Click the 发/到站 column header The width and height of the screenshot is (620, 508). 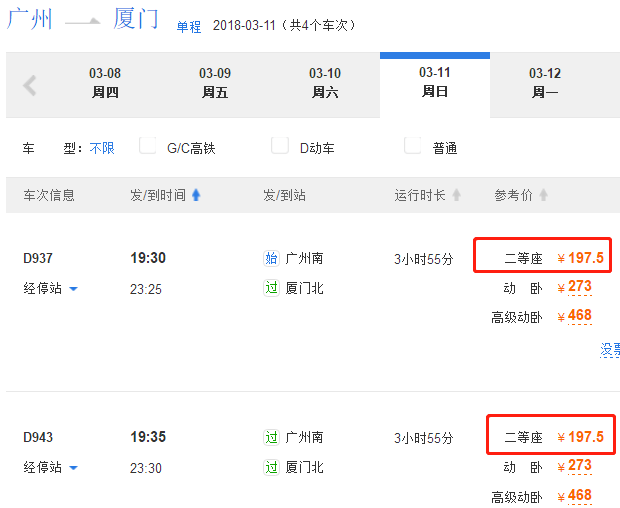284,195
